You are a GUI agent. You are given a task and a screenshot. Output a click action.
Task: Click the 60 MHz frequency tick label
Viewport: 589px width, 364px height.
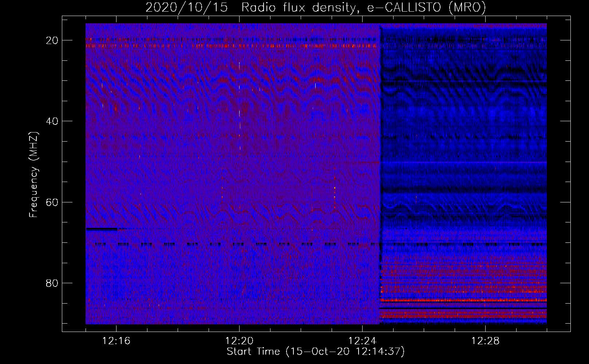pyautogui.click(x=52, y=202)
